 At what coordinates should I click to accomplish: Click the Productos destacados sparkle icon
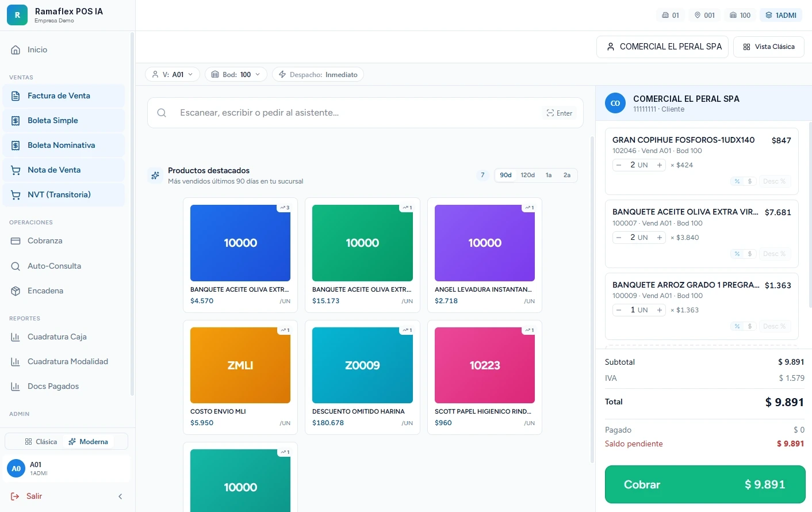(x=155, y=175)
